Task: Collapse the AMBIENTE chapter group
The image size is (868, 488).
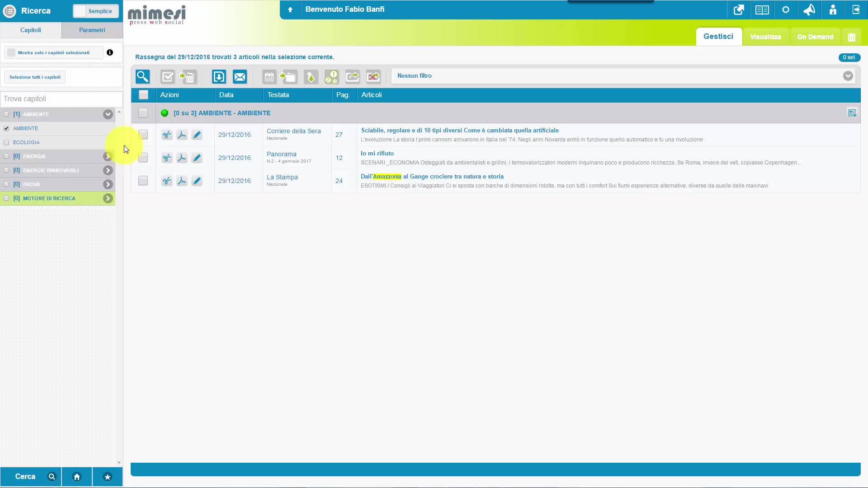Action: click(x=108, y=114)
